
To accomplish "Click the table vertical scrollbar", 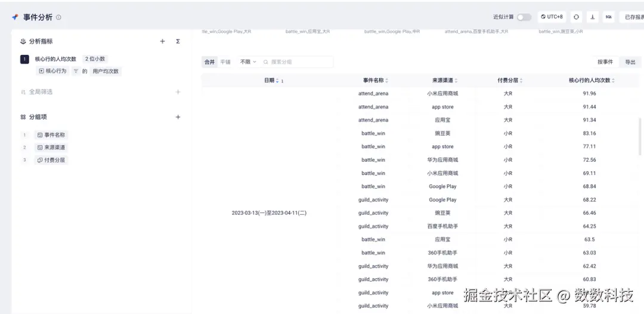I will pos(639,137).
